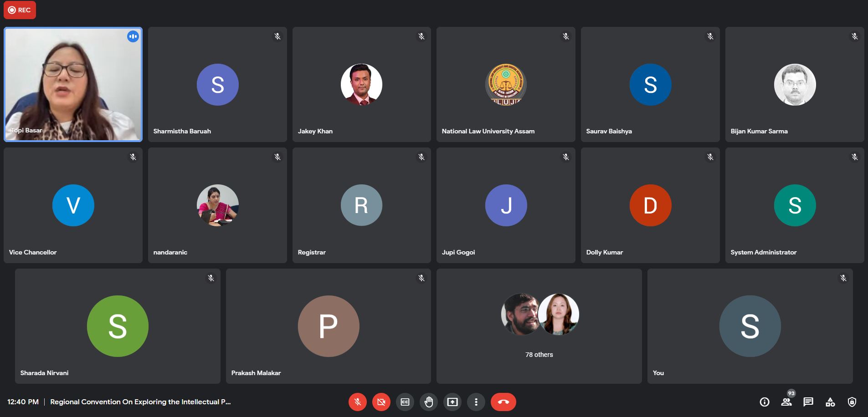Viewport: 868px width, 417px height.
Task: Open the meeting details info icon
Action: (765, 402)
